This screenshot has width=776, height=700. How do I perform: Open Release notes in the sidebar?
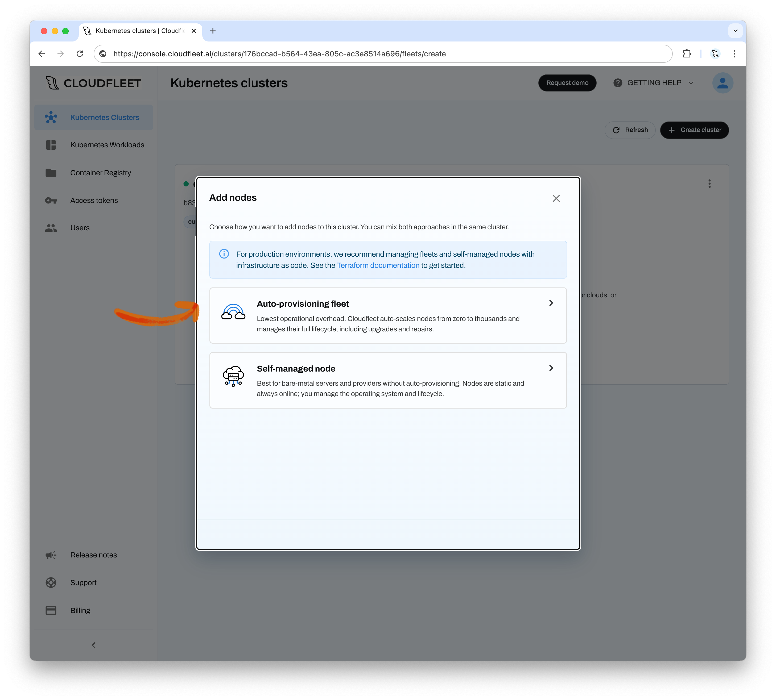[x=93, y=555]
